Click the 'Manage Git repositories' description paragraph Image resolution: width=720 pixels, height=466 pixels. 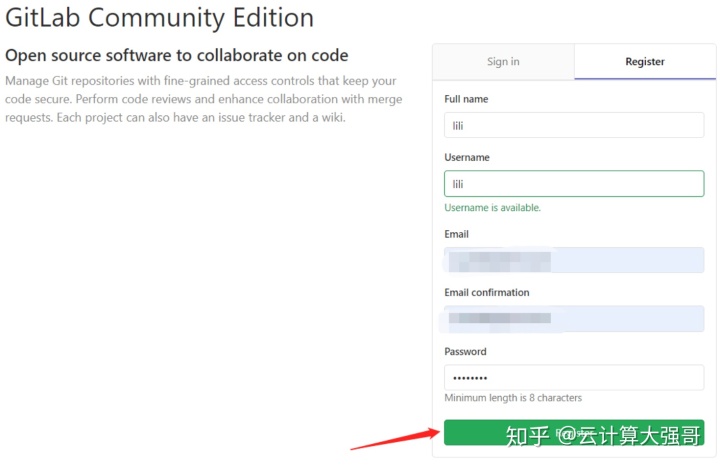click(x=203, y=99)
